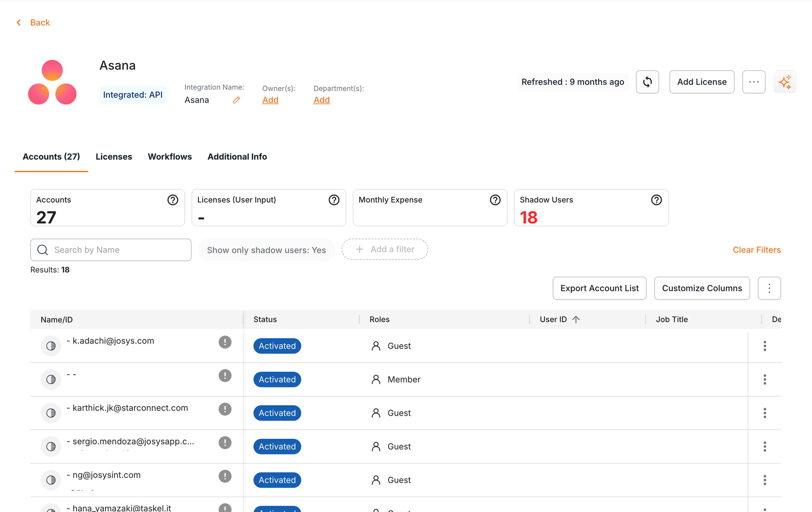812x512 pixels.
Task: Click the Roles column header
Action: click(379, 320)
